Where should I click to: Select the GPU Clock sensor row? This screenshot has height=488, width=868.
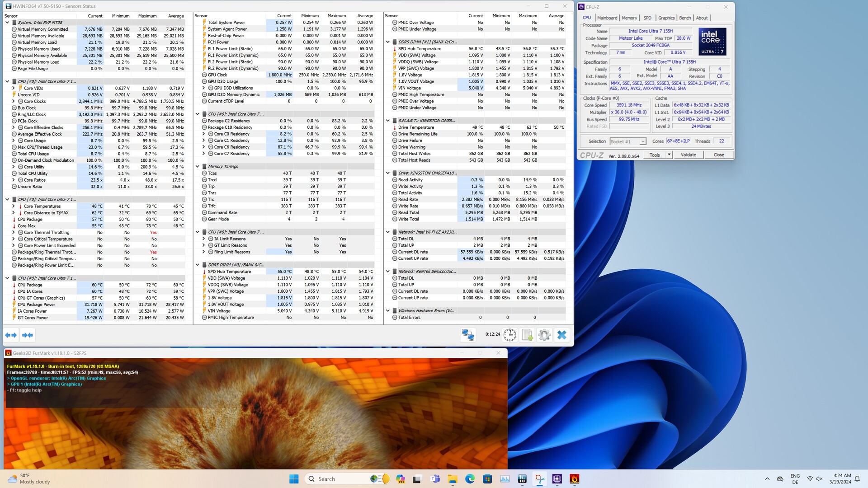click(x=287, y=75)
